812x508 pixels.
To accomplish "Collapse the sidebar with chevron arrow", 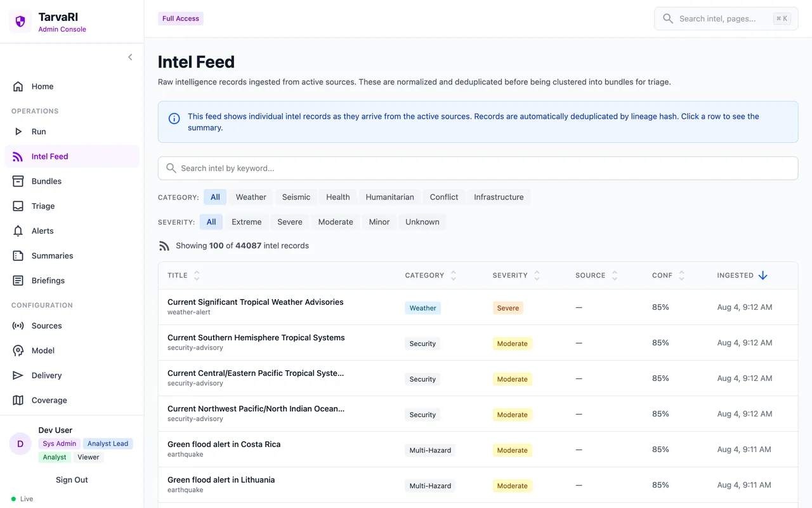I will [130, 57].
